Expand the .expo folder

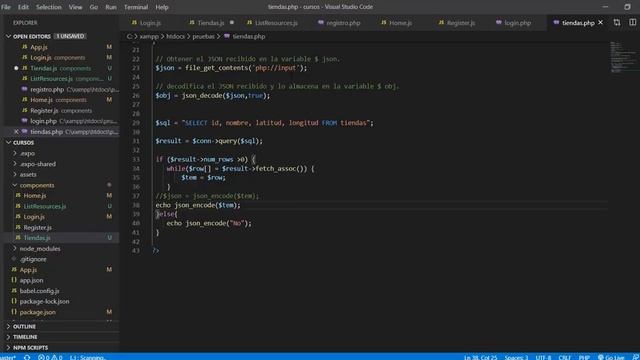point(15,153)
